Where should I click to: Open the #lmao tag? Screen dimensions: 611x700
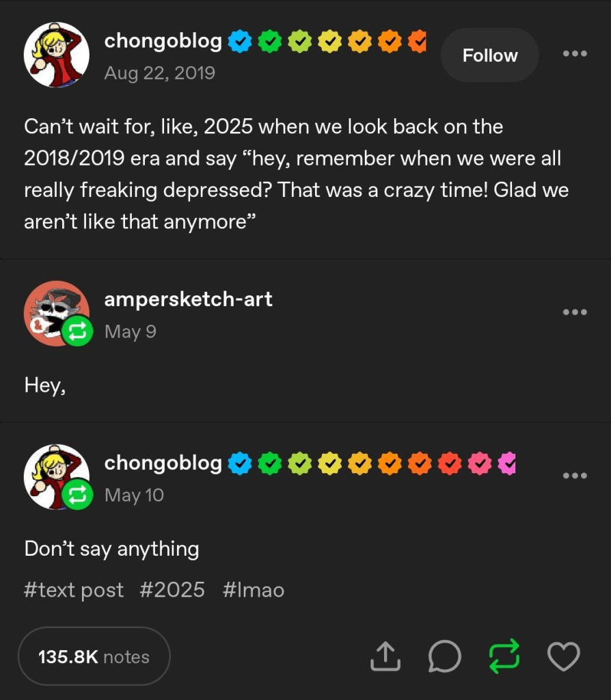tap(254, 590)
